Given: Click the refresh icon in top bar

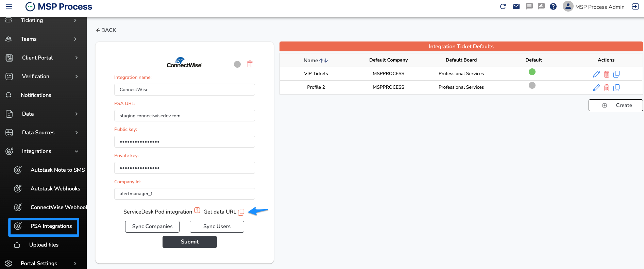Looking at the screenshot, I should pos(503,6).
